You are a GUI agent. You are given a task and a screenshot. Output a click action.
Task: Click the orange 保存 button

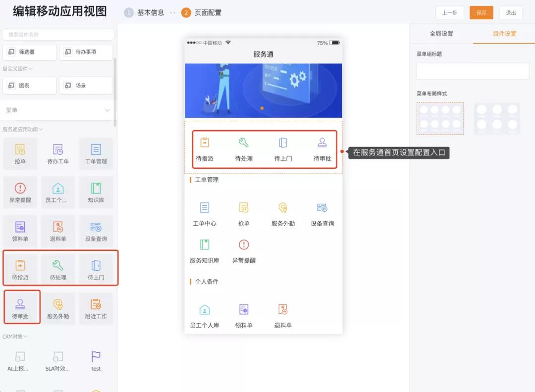pyautogui.click(x=481, y=12)
